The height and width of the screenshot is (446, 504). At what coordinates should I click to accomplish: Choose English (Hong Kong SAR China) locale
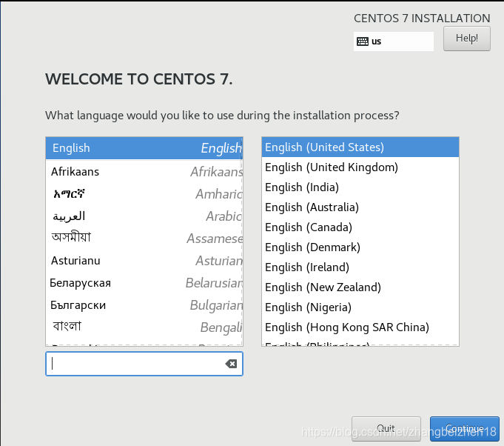360,327
